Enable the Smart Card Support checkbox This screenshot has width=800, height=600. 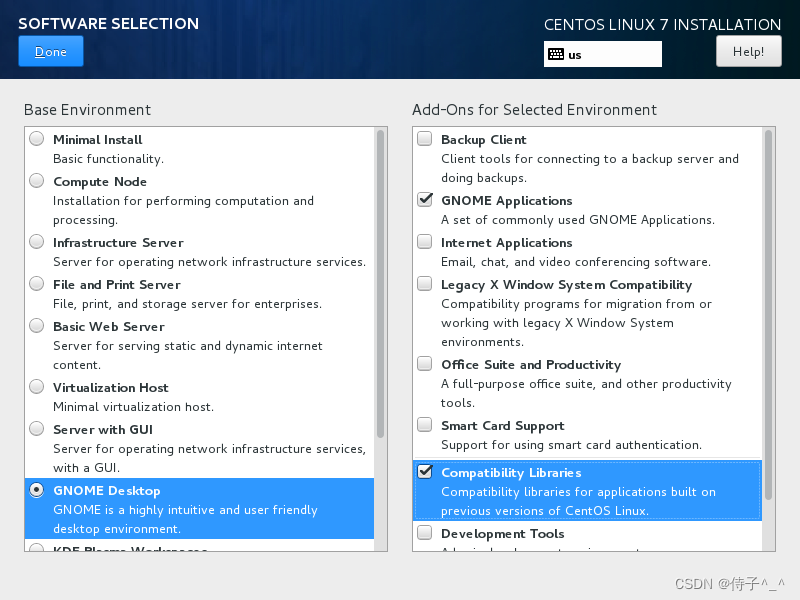[424, 425]
